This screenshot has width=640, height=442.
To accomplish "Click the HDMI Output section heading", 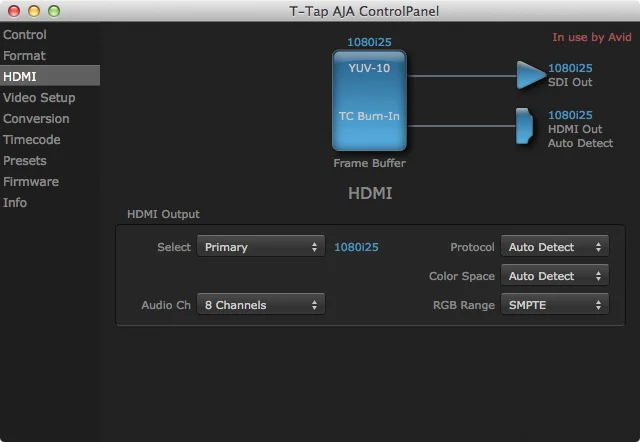I will point(163,214).
